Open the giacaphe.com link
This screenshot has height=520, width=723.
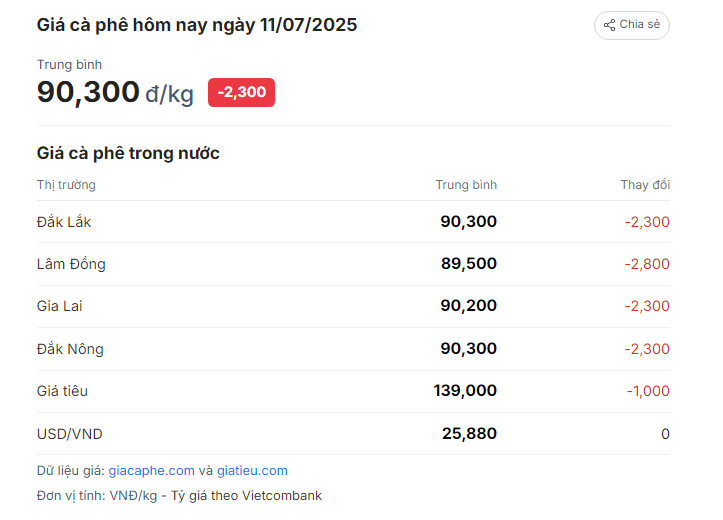tap(151, 471)
